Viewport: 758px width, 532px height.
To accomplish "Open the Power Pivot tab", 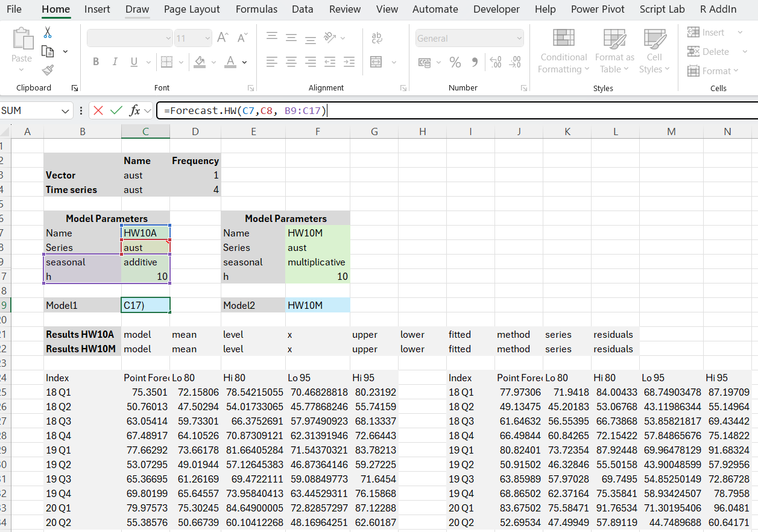I will click(x=598, y=9).
